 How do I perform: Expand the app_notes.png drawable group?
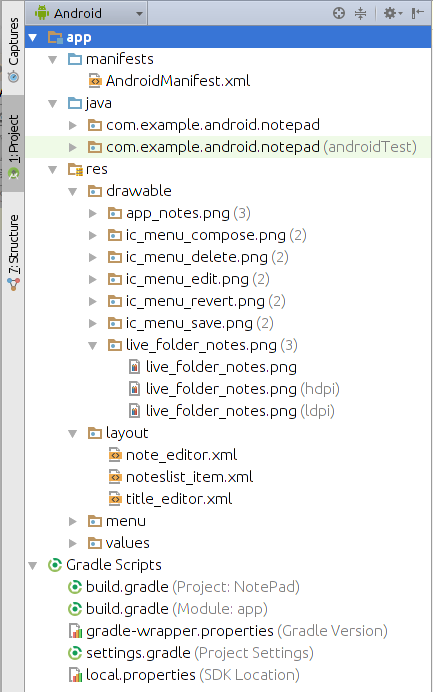point(93,214)
